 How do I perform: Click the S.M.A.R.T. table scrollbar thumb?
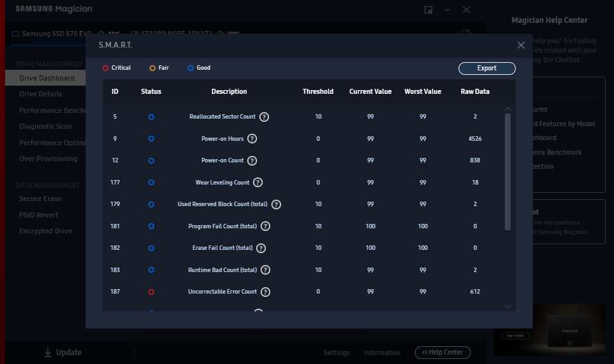coord(508,172)
